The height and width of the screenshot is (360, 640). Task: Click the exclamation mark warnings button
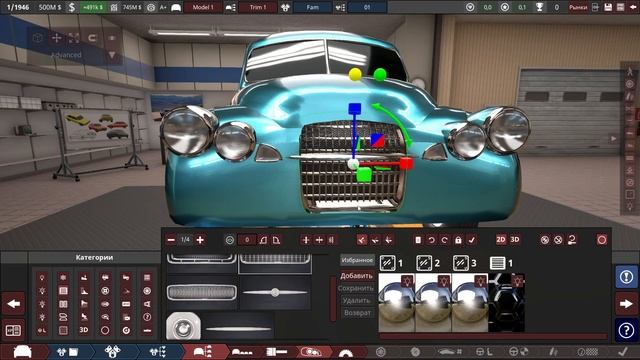click(626, 277)
